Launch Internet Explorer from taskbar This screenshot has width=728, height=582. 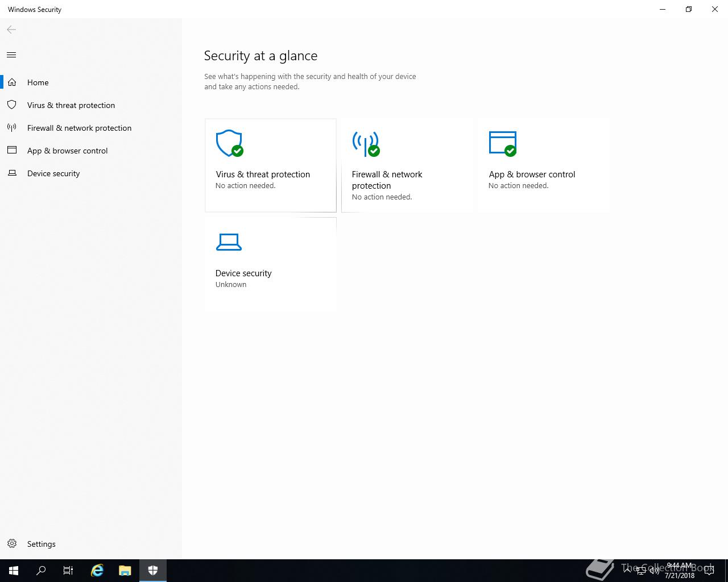(x=97, y=571)
